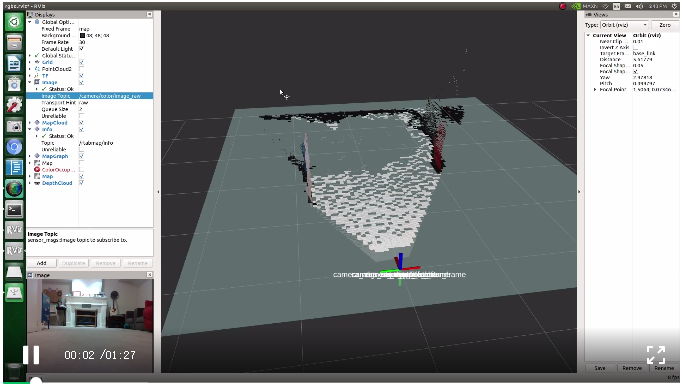This screenshot has width=682, height=384.
Task: Open the view Type combo box
Action: tap(624, 25)
